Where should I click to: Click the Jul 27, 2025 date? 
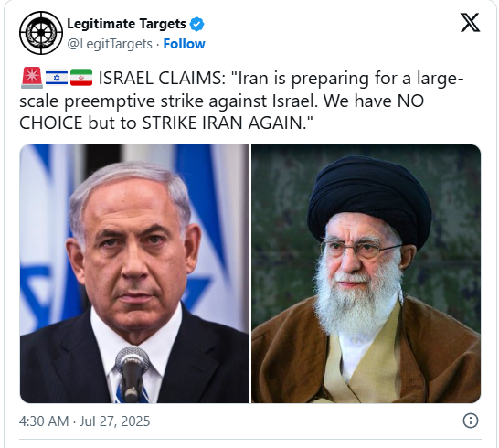point(114,421)
